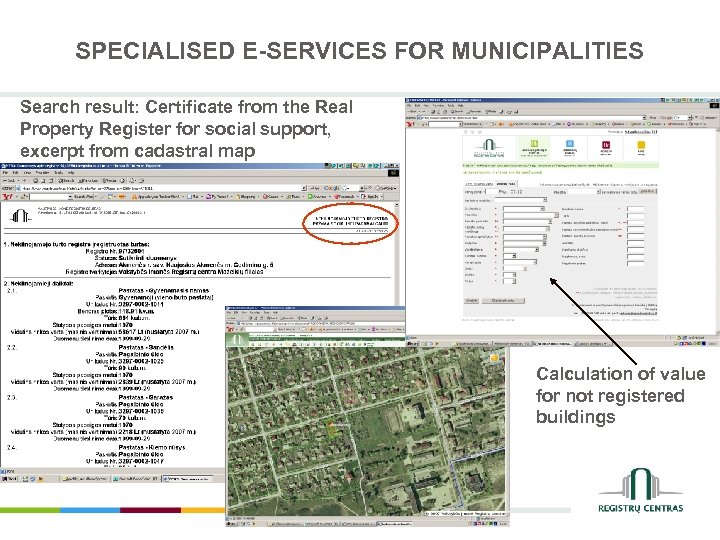Click the email link at the form footer
Screen dimensions: 720x540
[x=638, y=313]
